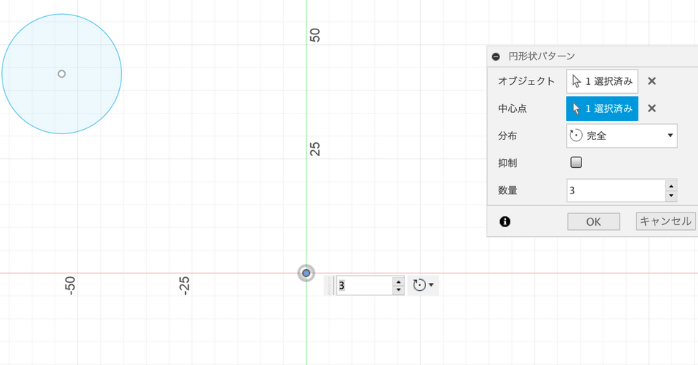The height and width of the screenshot is (365, 698).
Task: Show dialog info with the info icon
Action: click(x=505, y=221)
